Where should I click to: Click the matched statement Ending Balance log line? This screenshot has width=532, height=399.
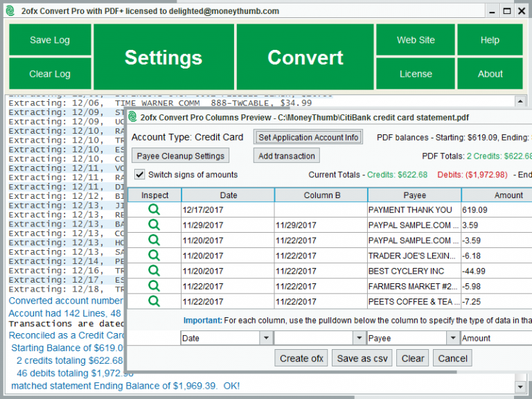(125, 386)
